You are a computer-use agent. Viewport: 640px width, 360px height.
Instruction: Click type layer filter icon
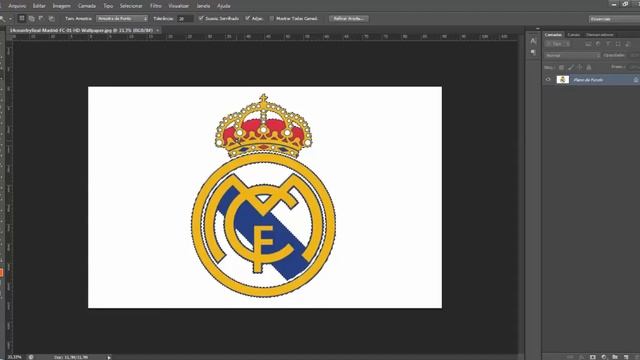(x=608, y=44)
